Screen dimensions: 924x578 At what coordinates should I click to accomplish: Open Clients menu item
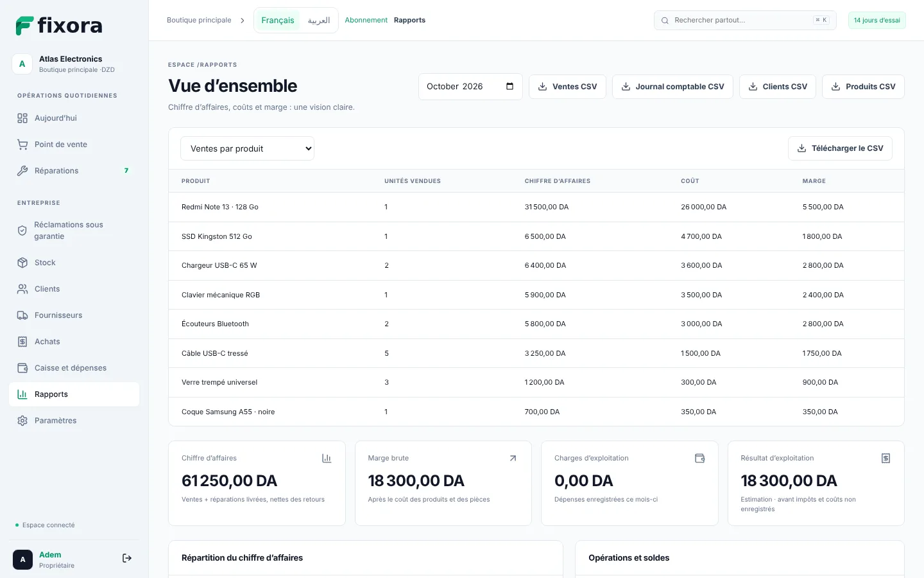click(x=74, y=289)
